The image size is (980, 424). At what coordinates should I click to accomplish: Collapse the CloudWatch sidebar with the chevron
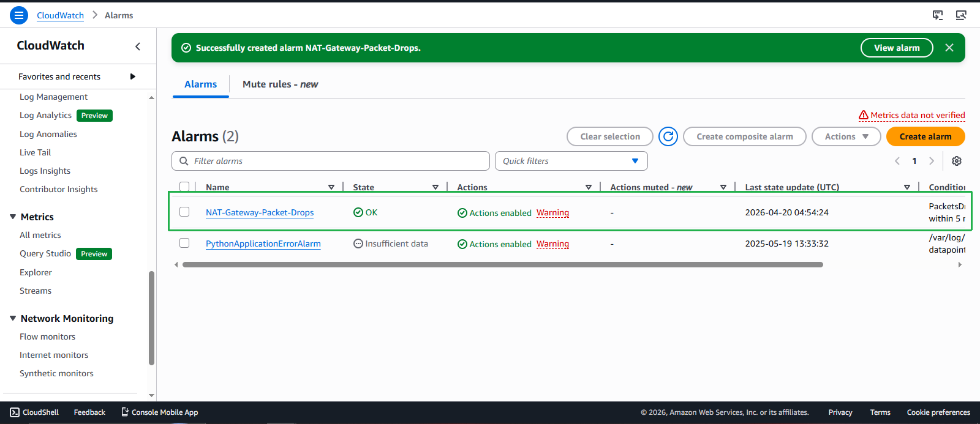138,46
